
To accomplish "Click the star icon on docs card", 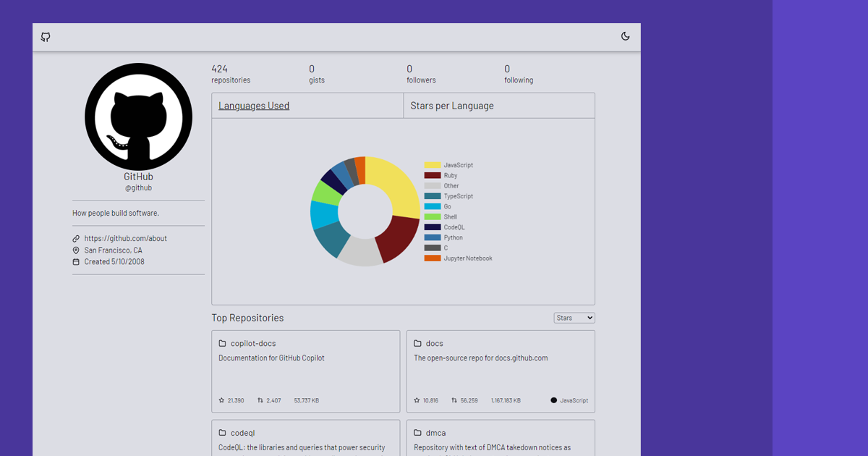I will point(417,400).
